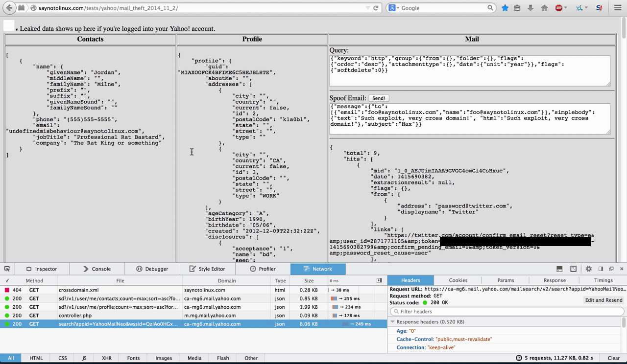Select the Headers details tab
Image resolution: width=627 pixels, height=364 pixels.
point(410,280)
